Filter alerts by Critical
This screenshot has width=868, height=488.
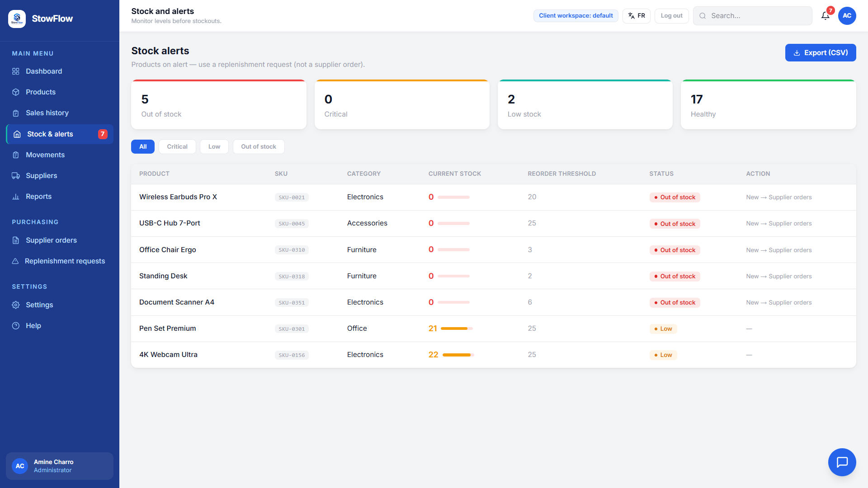pyautogui.click(x=177, y=147)
